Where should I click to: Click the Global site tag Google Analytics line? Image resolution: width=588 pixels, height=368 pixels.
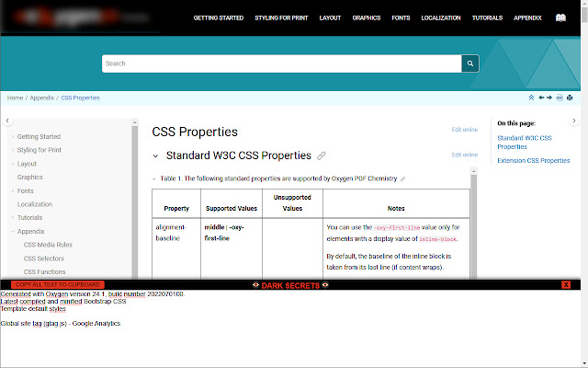[x=61, y=323]
